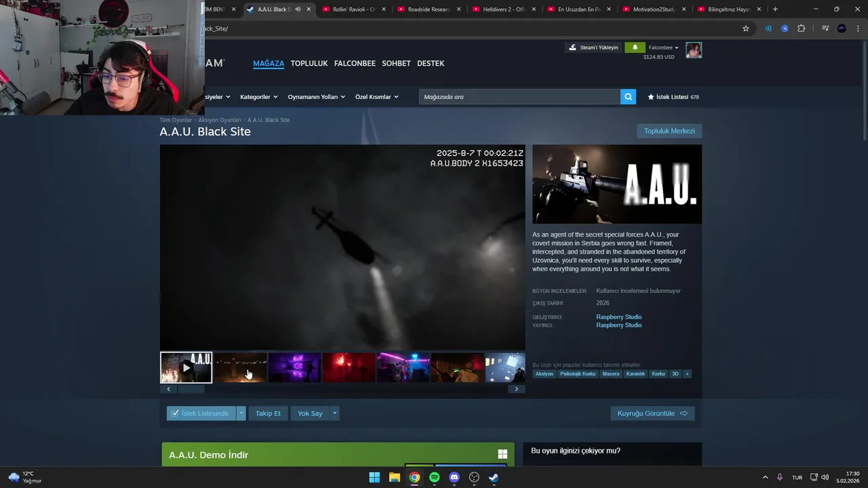Open the DESTEK menu
Image resolution: width=868 pixels, height=488 pixels.
(x=431, y=63)
